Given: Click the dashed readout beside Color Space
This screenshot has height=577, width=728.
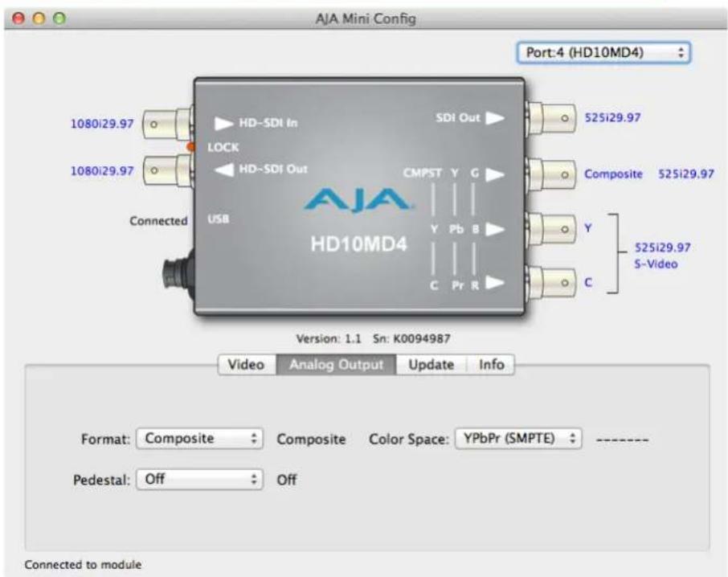Looking at the screenshot, I should [622, 440].
